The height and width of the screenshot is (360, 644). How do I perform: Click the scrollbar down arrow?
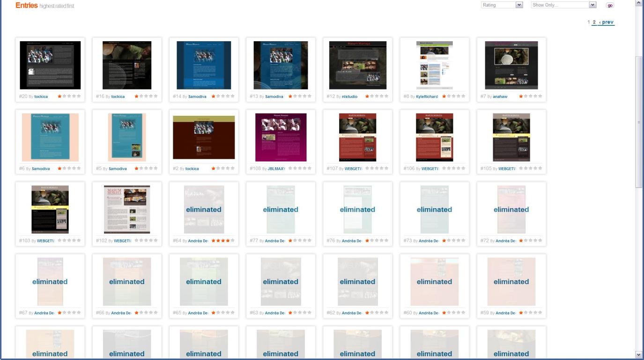coord(639,355)
